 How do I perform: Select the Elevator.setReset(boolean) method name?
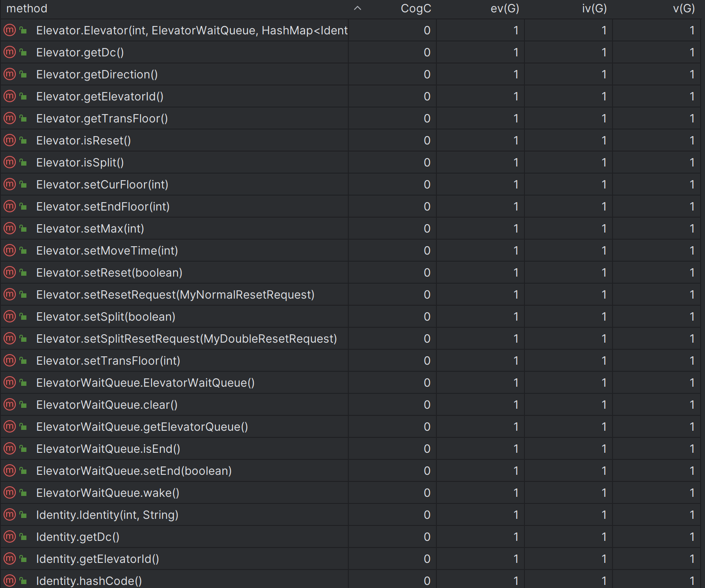coord(109,273)
